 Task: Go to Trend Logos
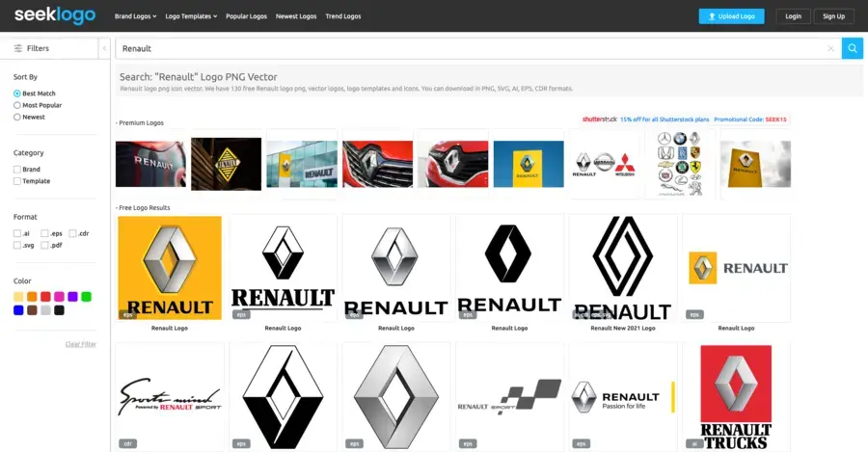click(343, 16)
